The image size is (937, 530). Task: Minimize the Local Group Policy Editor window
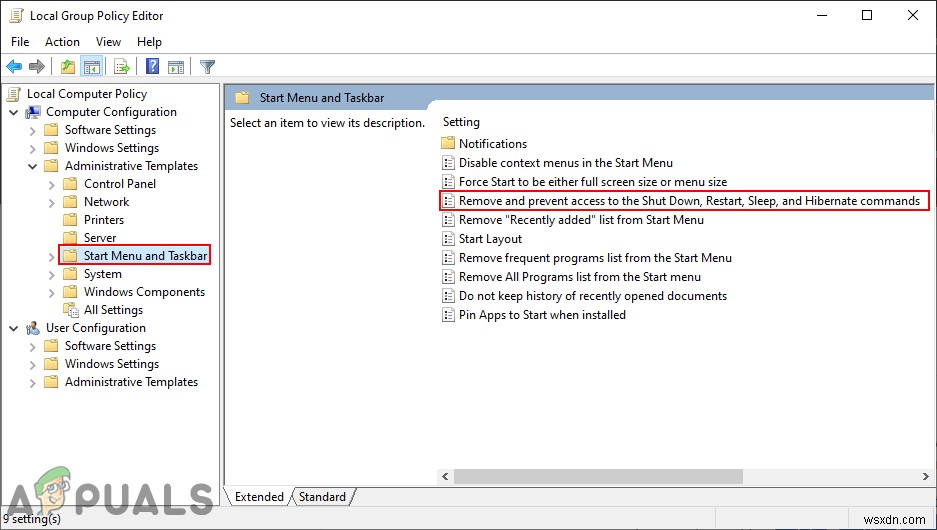pyautogui.click(x=821, y=16)
